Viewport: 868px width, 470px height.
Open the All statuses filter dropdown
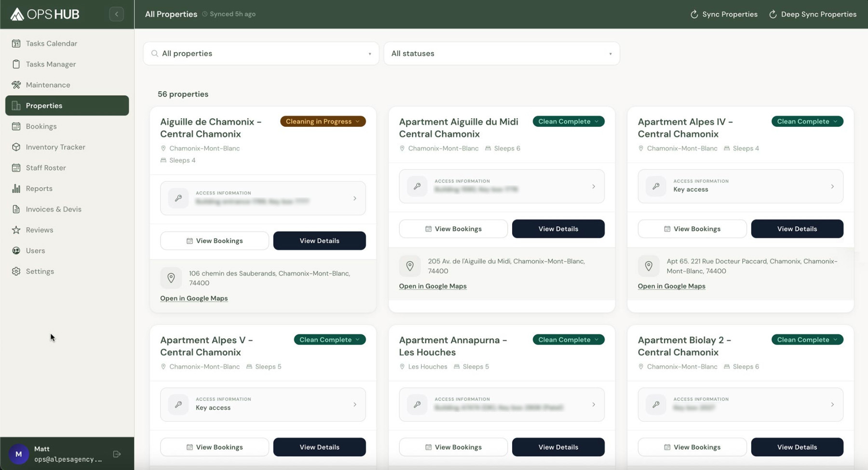(502, 54)
